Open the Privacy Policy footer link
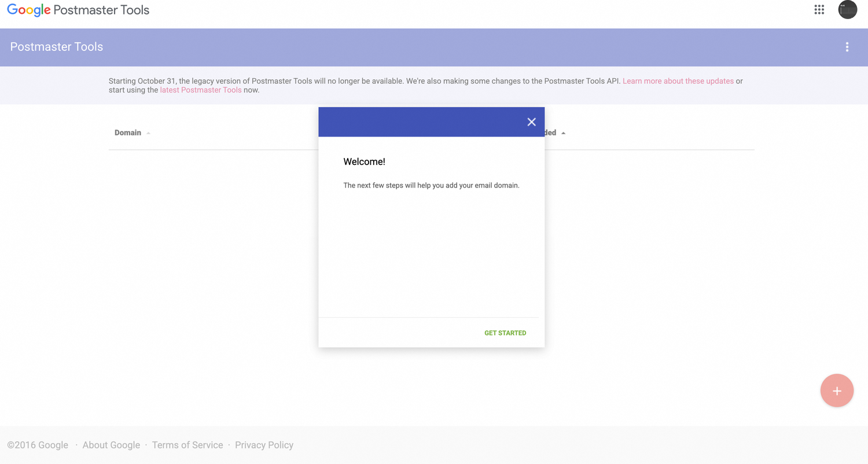Image resolution: width=868 pixels, height=464 pixels. (x=264, y=445)
